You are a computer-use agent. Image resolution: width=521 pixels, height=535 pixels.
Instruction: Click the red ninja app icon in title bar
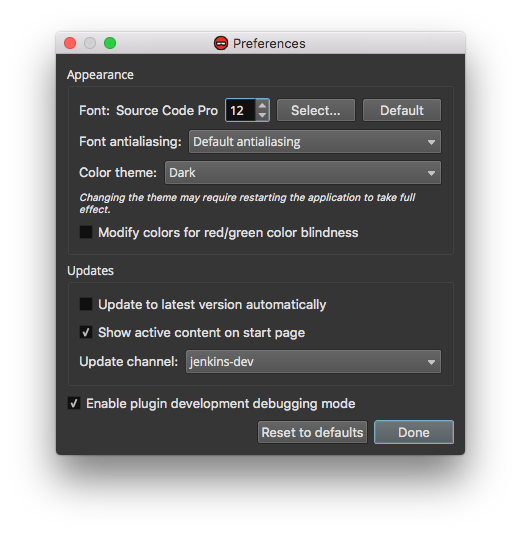coord(221,43)
